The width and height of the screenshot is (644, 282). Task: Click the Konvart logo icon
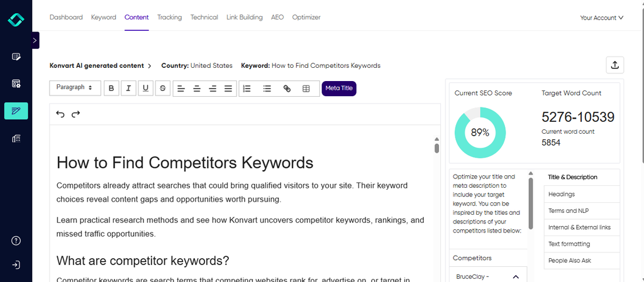tap(16, 19)
